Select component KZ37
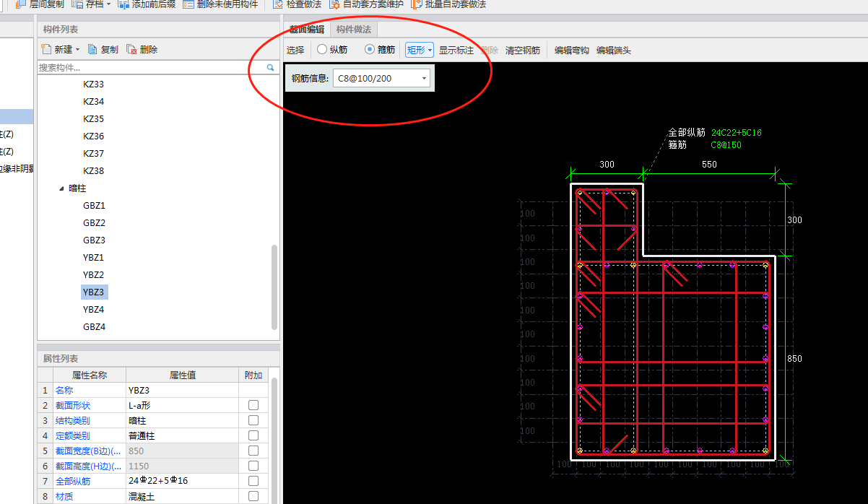The width and height of the screenshot is (868, 504). coord(93,154)
